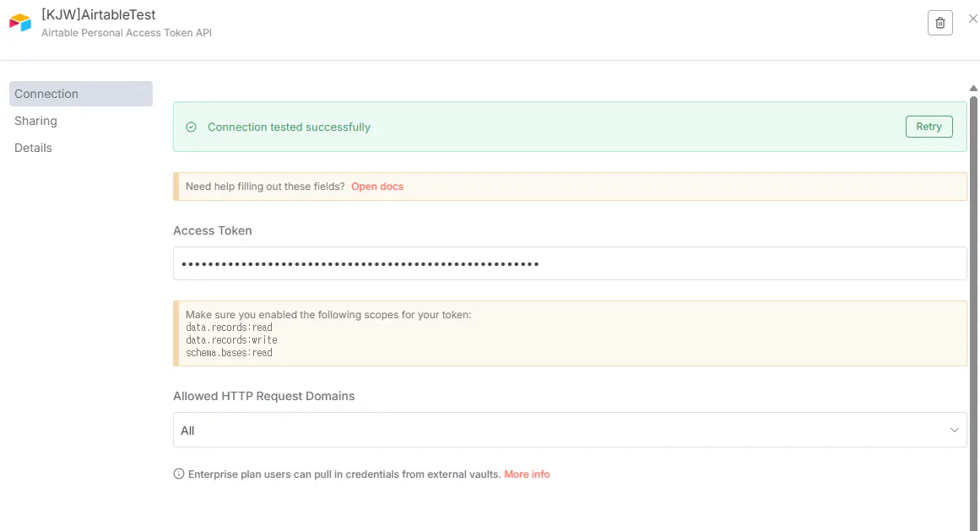Follow the More info link

527,474
